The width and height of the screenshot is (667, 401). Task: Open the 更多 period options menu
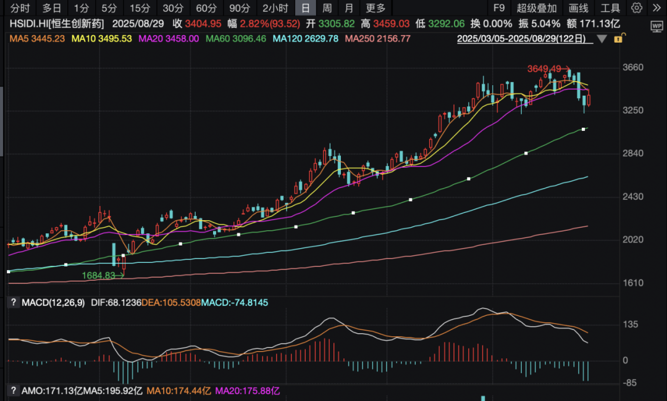(375, 8)
